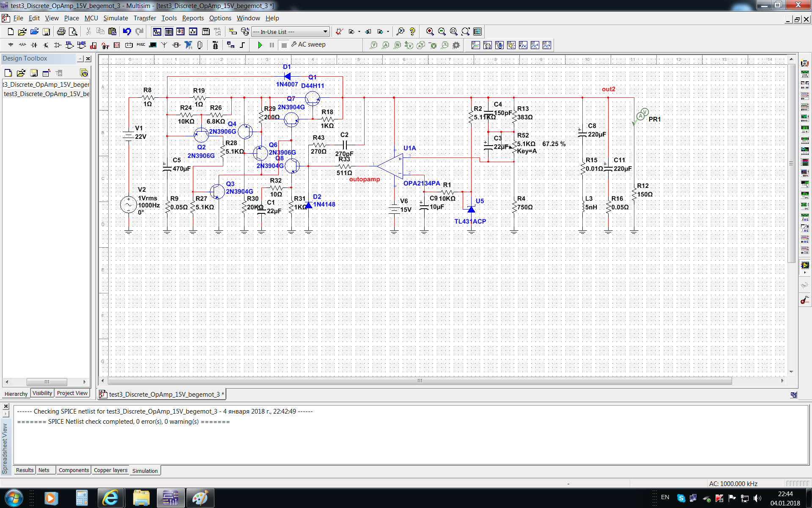The image size is (812, 508).
Task: Expand back annotate dropdown arrow
Action: click(359, 32)
